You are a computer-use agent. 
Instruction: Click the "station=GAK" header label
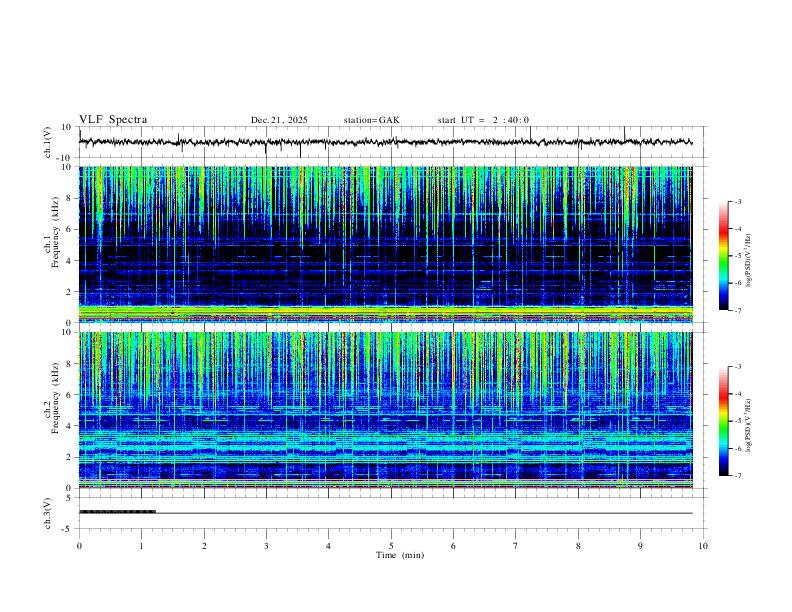pyautogui.click(x=371, y=120)
